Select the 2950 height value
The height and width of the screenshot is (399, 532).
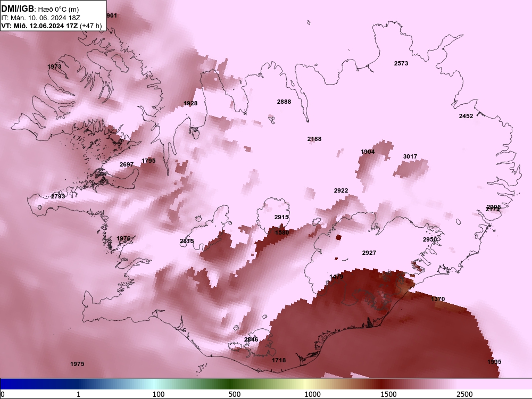(430, 239)
